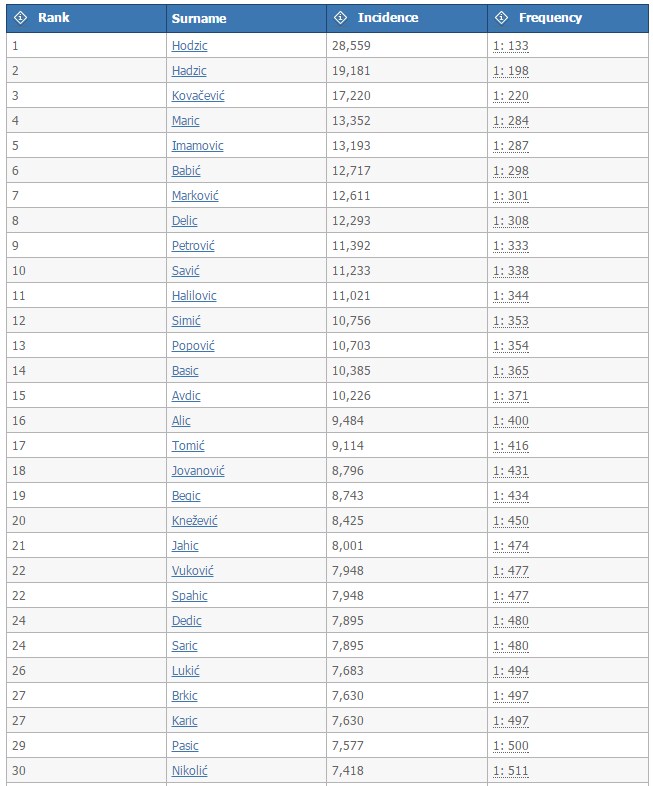Go to the Jovanović surname link
The height and width of the screenshot is (786, 653).
(x=198, y=471)
